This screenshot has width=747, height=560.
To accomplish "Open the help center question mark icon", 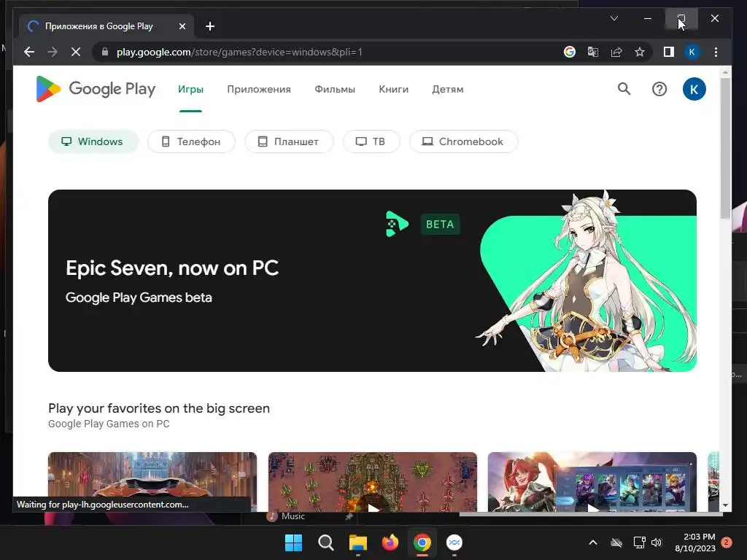I will pos(659,89).
